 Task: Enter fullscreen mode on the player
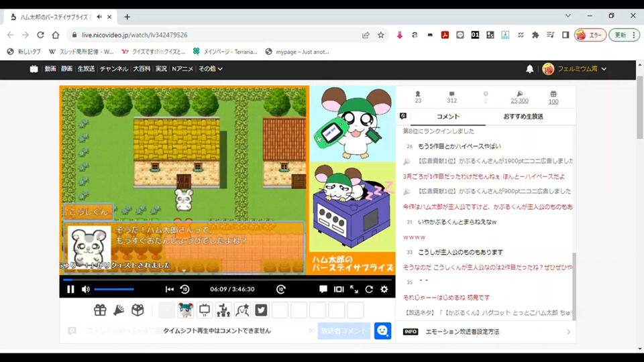click(x=354, y=290)
